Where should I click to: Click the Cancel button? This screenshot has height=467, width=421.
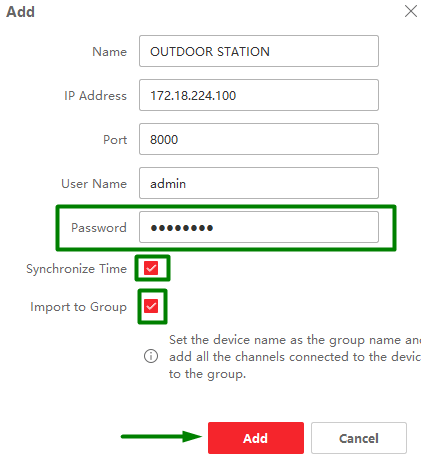(x=359, y=438)
